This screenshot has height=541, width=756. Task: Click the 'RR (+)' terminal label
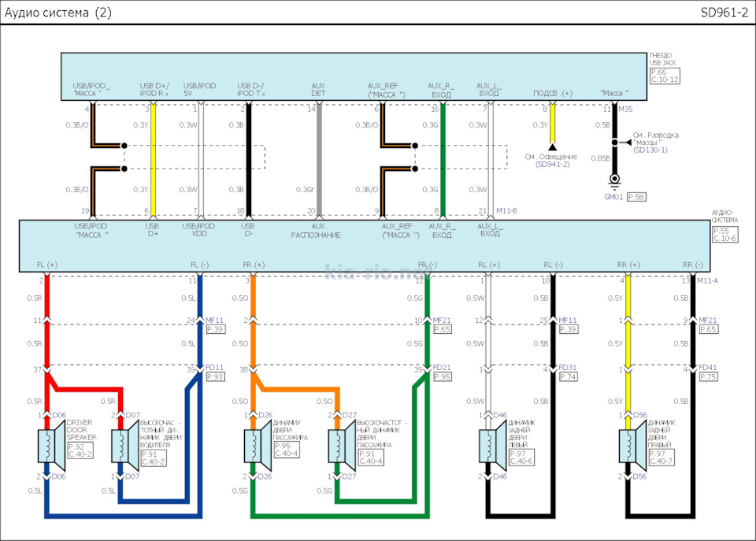coord(628,265)
